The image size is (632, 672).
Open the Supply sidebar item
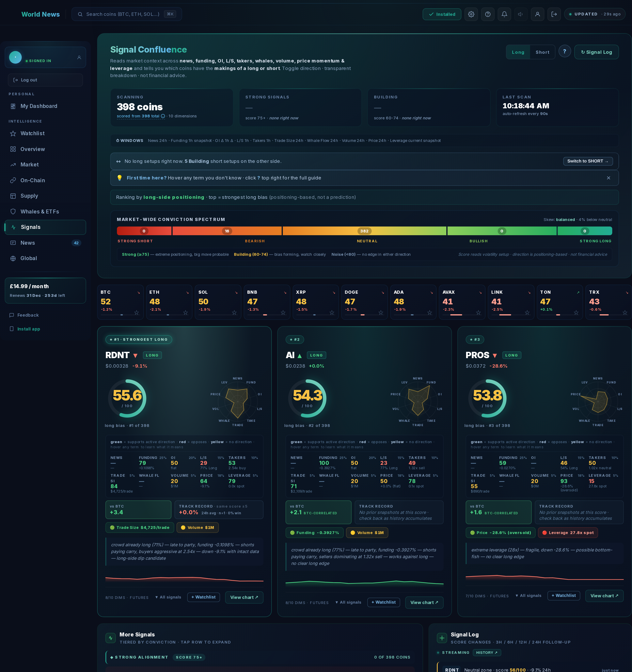coord(45,196)
